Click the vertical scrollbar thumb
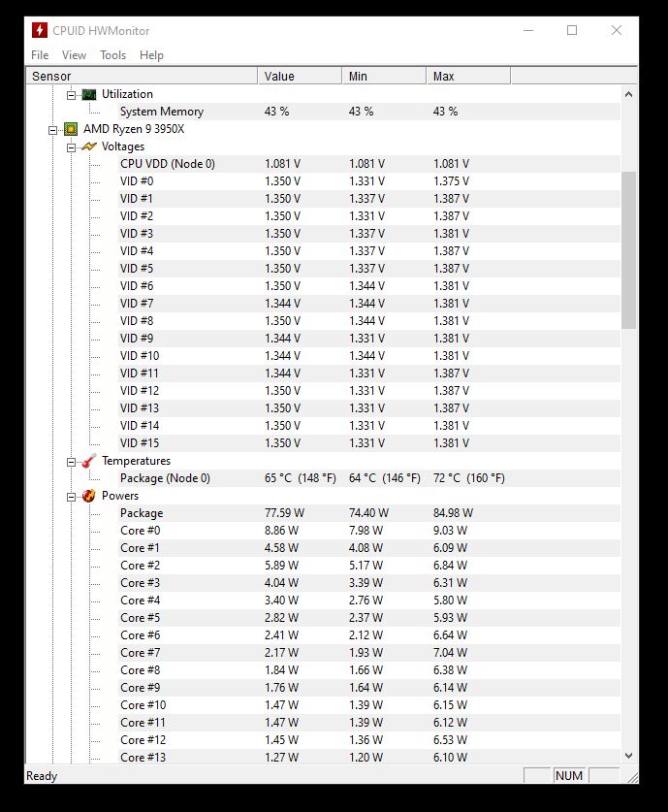The width and height of the screenshot is (668, 812). pos(628,250)
